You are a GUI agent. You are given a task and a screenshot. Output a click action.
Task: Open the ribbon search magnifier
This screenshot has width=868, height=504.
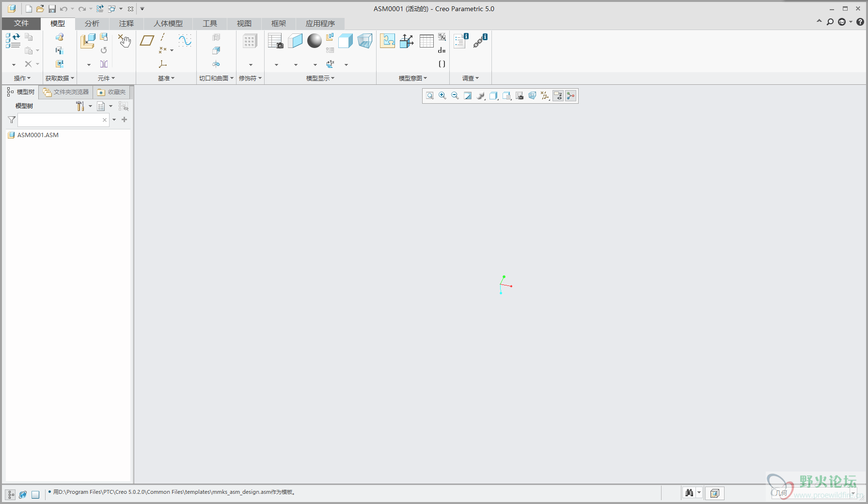[830, 22]
